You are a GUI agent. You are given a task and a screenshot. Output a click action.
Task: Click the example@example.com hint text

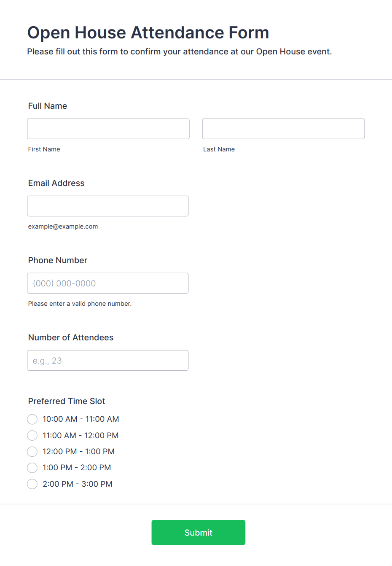coord(63,226)
